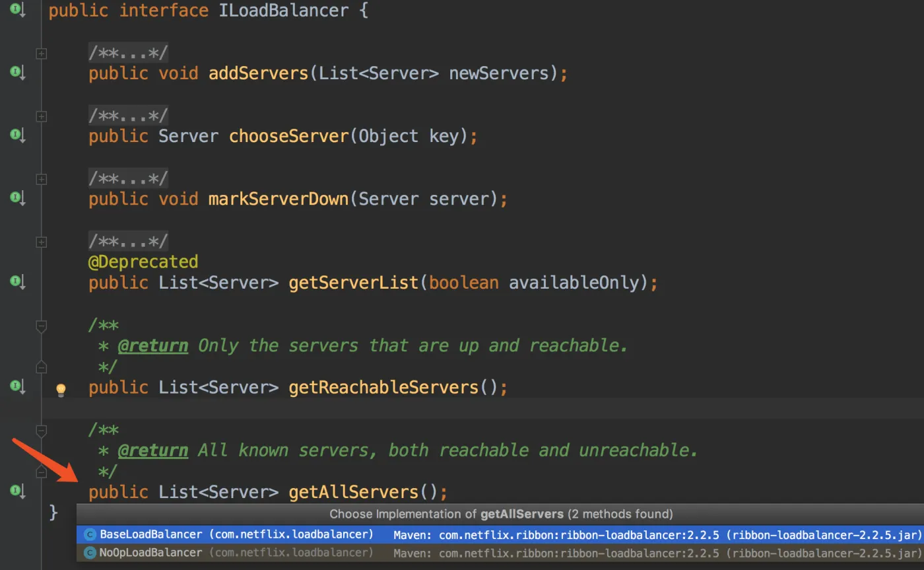The image size is (924, 570).
Task: Click gutter implementation icon for getReachableServers method
Action: pos(17,386)
